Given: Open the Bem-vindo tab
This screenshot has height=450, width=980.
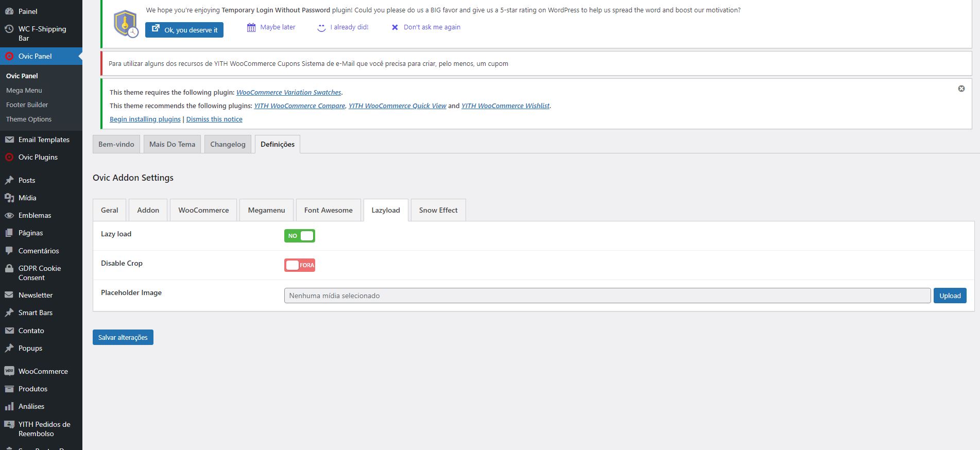Looking at the screenshot, I should [116, 144].
